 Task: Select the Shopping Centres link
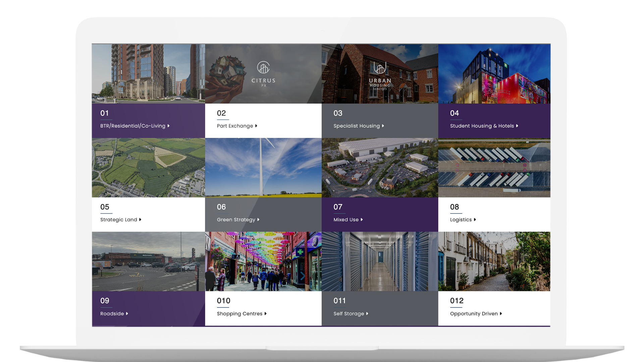coord(239,314)
